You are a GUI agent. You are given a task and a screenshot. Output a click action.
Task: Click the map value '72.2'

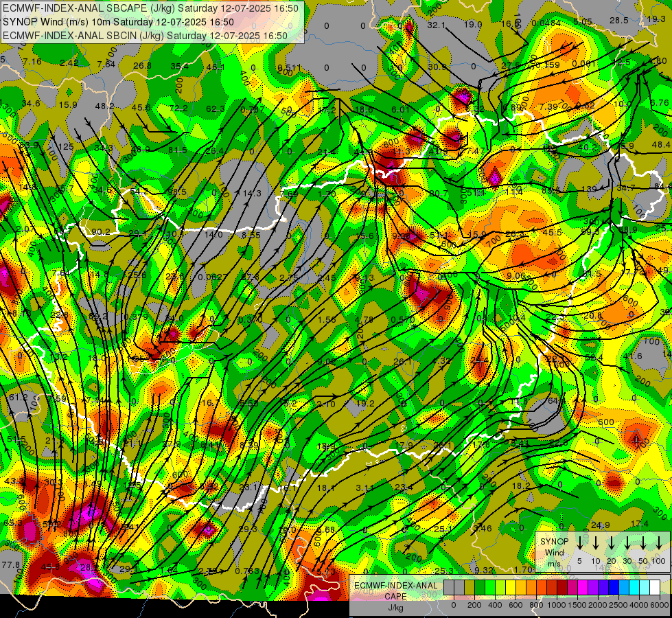178,108
